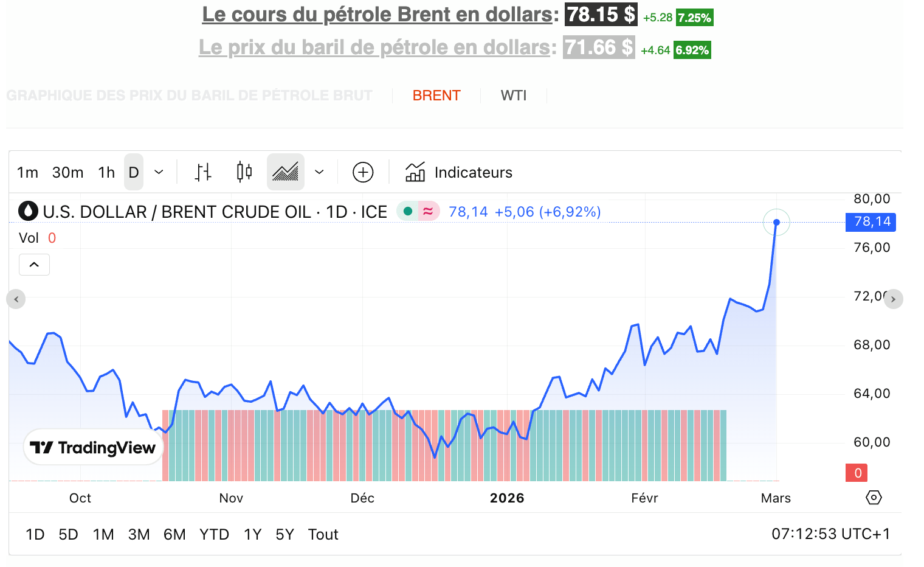Click the D daily timeframe option

coord(133,172)
